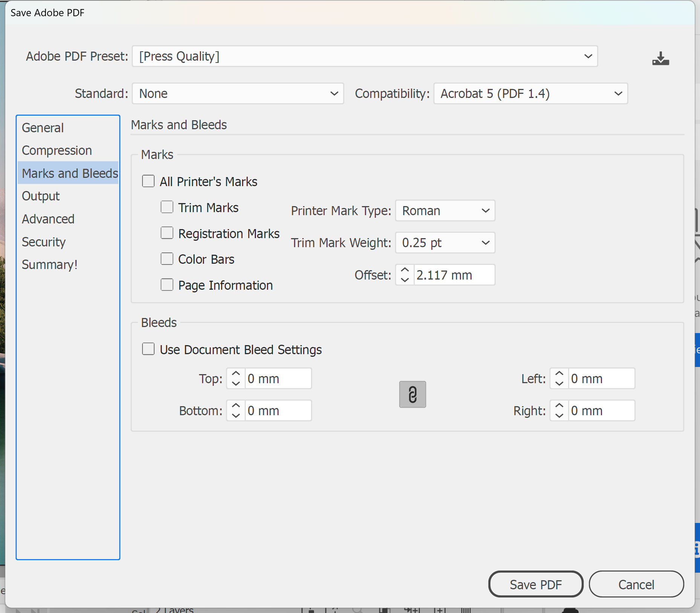
Task: Click the Top bleed input field
Action: tap(278, 378)
